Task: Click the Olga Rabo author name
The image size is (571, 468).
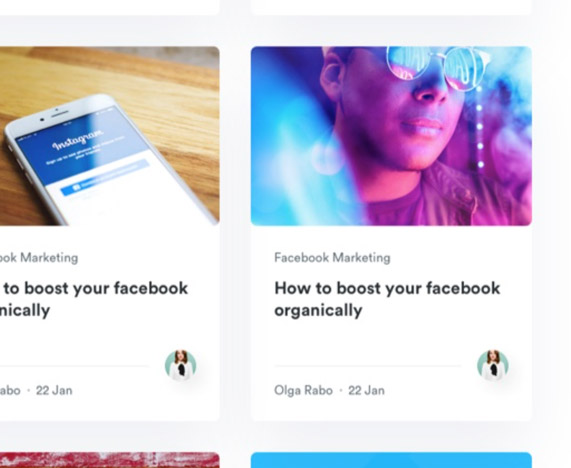Action: pos(303,390)
